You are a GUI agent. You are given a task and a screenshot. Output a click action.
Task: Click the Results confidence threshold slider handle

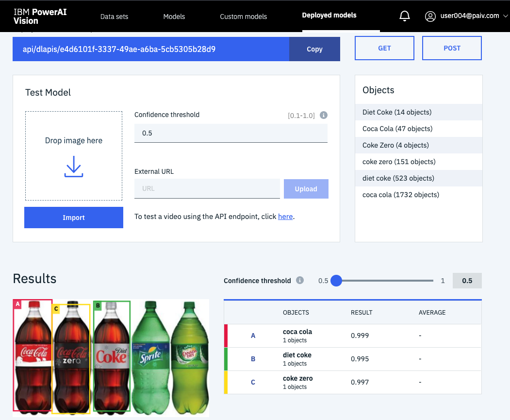coord(336,281)
